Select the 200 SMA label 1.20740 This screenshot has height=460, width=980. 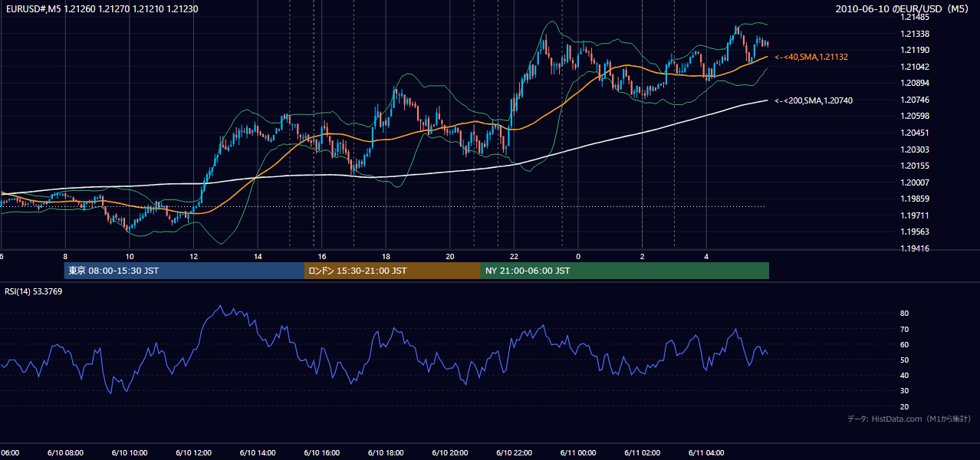[814, 100]
